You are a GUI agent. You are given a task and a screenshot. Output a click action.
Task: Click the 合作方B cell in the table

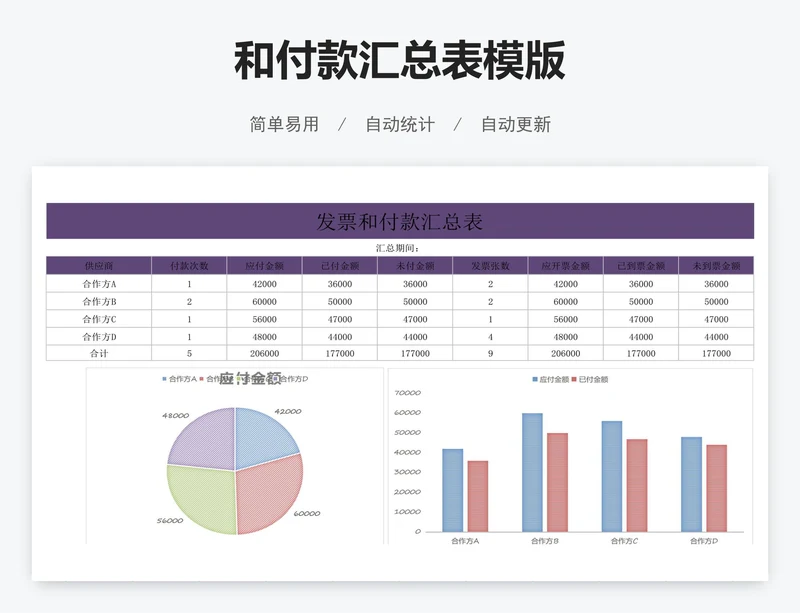tap(99, 302)
